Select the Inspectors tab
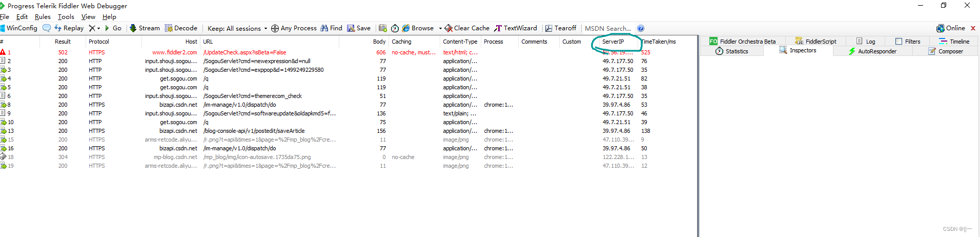Image resolution: width=980 pixels, height=237 pixels. (x=798, y=50)
